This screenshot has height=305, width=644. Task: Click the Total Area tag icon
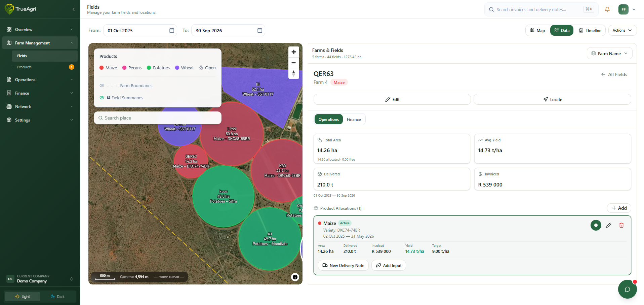click(x=320, y=140)
